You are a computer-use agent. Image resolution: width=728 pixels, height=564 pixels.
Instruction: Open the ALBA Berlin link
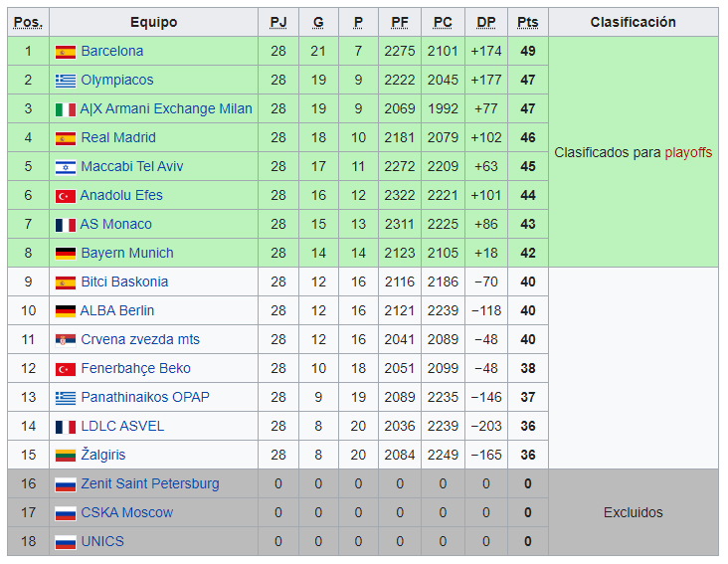click(117, 311)
